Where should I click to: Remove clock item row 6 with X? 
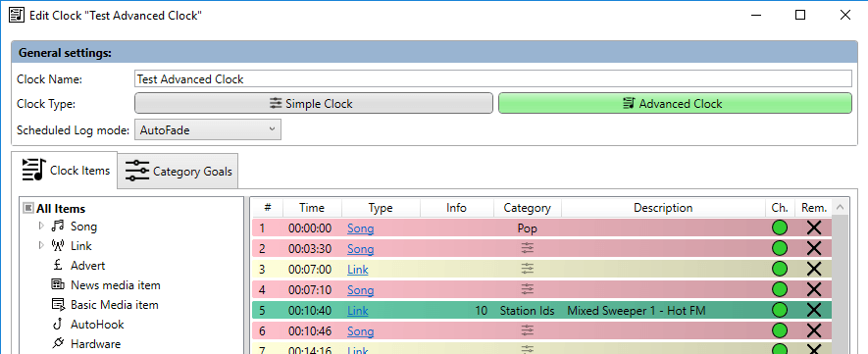[x=814, y=330]
